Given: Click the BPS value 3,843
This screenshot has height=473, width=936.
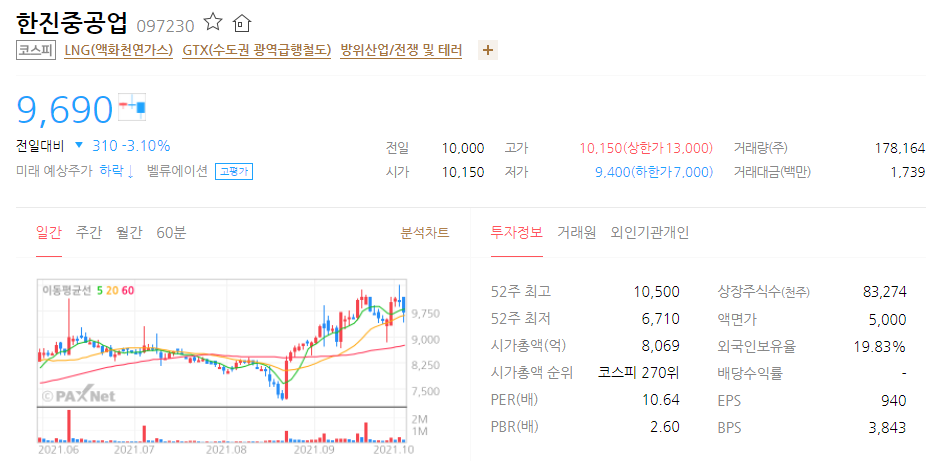Looking at the screenshot, I should [x=887, y=428].
